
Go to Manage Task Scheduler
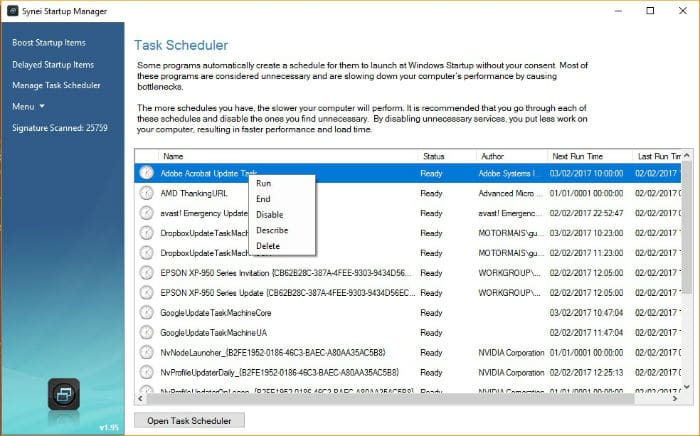pos(56,85)
